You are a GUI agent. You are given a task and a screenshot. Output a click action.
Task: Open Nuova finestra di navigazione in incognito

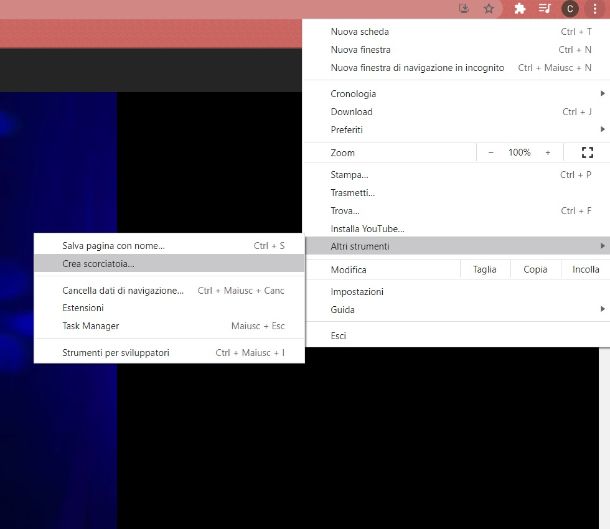458,68
